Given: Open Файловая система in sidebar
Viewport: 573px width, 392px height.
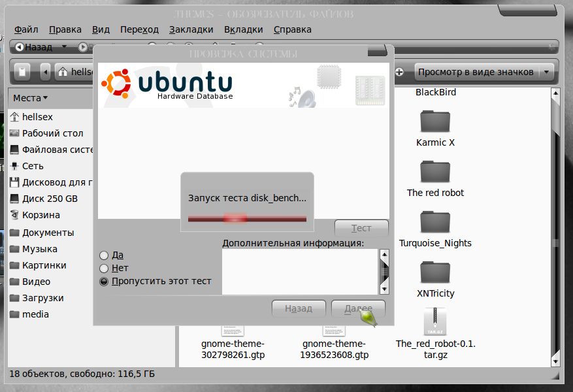Looking at the screenshot, I should point(50,150).
